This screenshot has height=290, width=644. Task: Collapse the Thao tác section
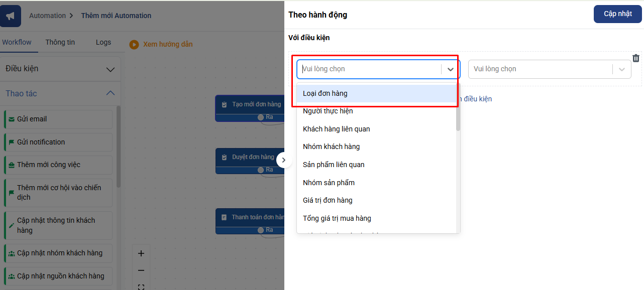coord(111,93)
